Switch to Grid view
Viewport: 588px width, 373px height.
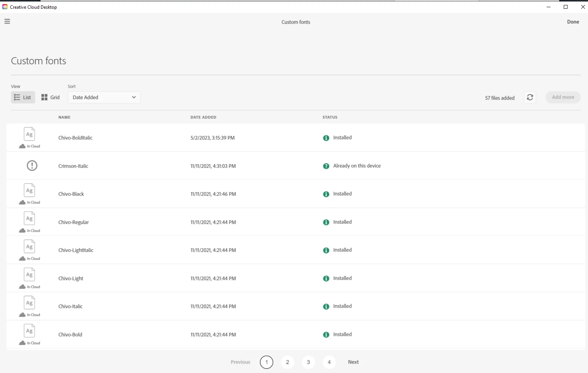coord(50,97)
